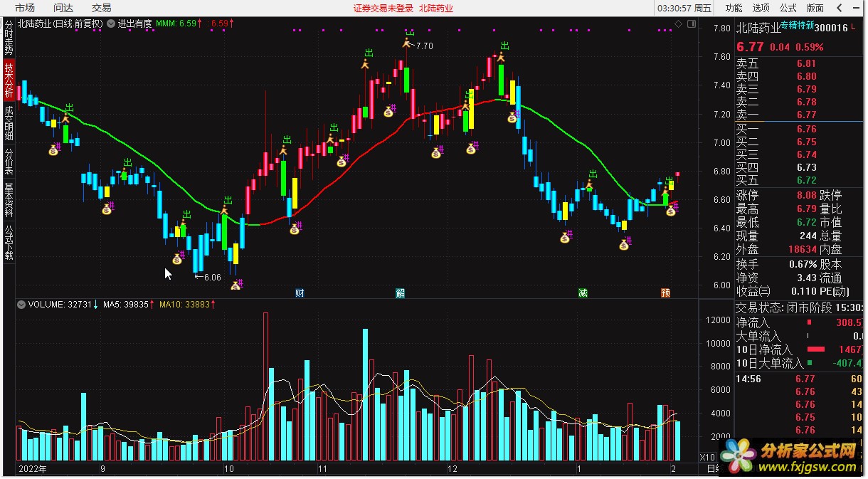Click chart title 北陆药业(日线,前复权)
This screenshot has width=868, height=479.
click(60, 23)
